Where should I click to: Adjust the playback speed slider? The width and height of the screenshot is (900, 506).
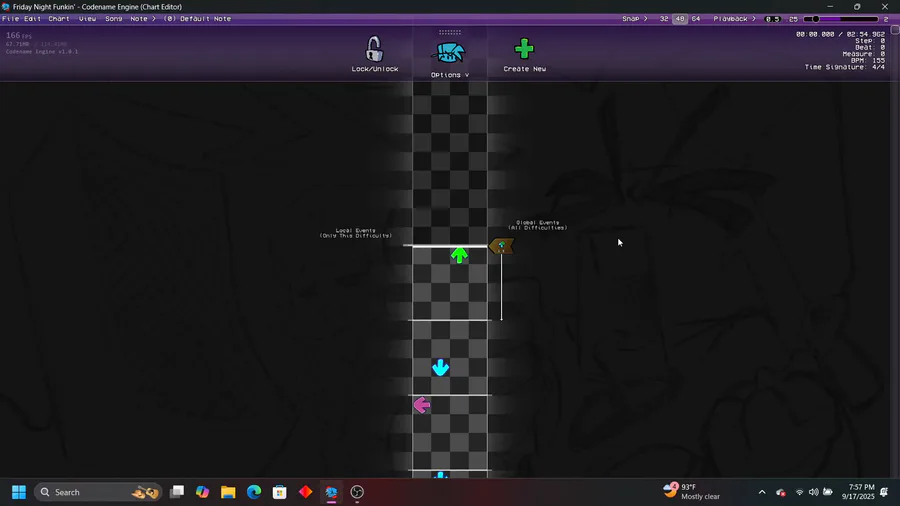coord(841,19)
